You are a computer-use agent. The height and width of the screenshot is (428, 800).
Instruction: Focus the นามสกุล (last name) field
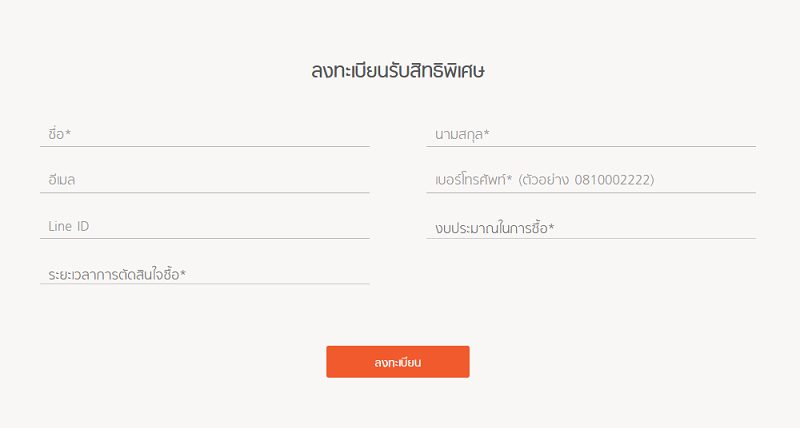point(590,133)
